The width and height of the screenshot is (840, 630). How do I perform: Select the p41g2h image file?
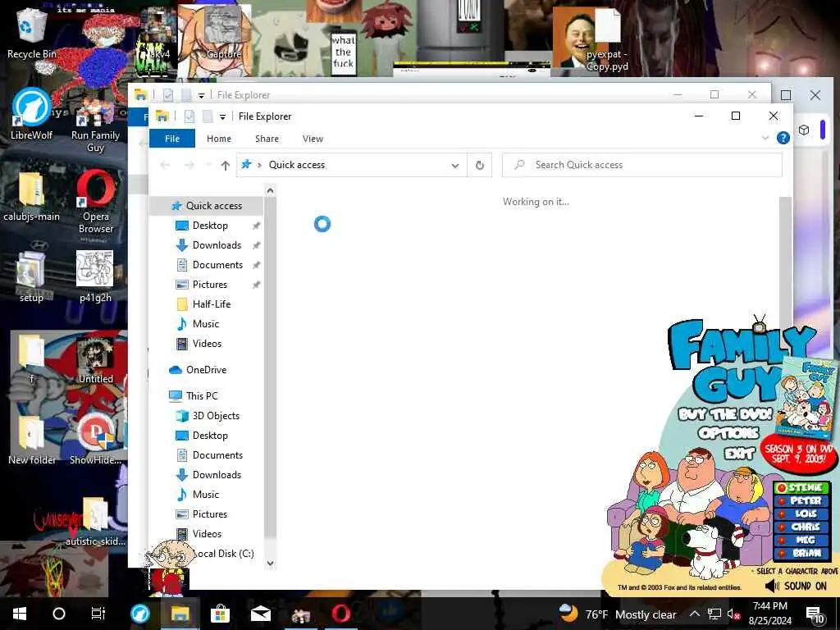click(x=95, y=276)
